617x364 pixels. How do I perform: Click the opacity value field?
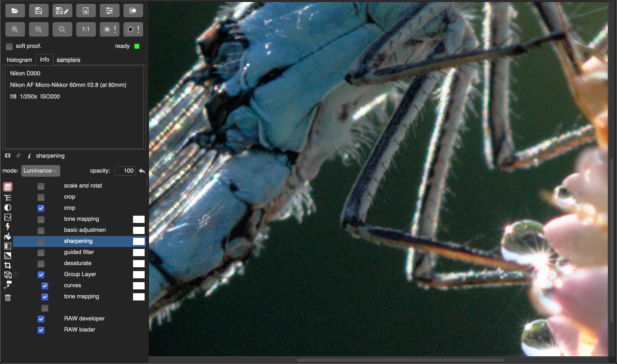pos(125,171)
